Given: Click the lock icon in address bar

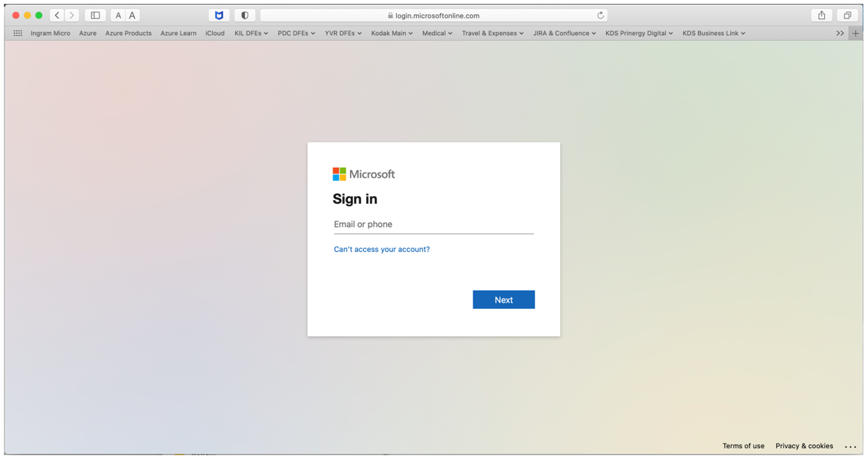Looking at the screenshot, I should (x=390, y=15).
